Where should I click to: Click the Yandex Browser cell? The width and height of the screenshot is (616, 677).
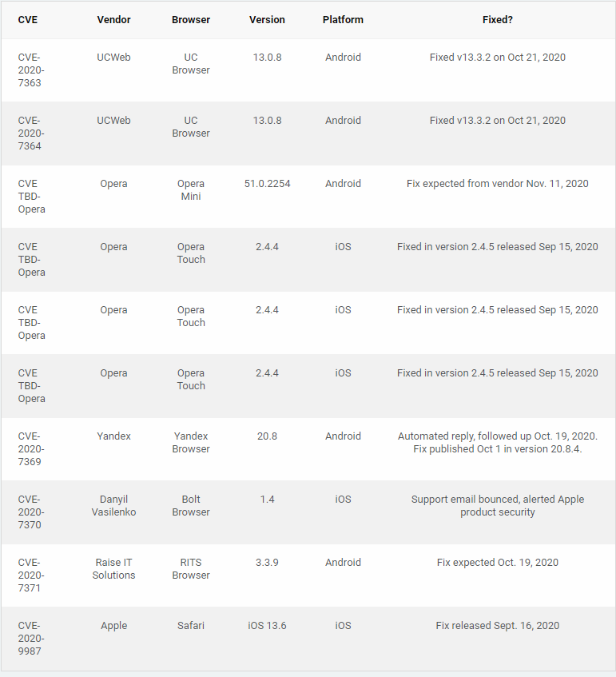click(191, 443)
